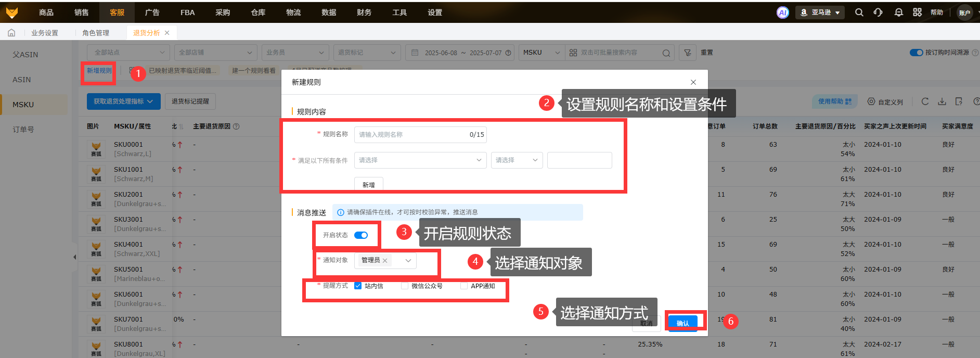Click the 建一个规则看看 rule tag
The image size is (980, 358).
click(254, 71)
